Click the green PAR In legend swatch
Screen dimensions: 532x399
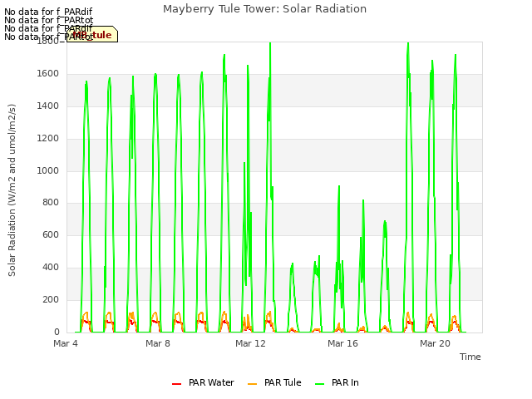pyautogui.click(x=319, y=384)
